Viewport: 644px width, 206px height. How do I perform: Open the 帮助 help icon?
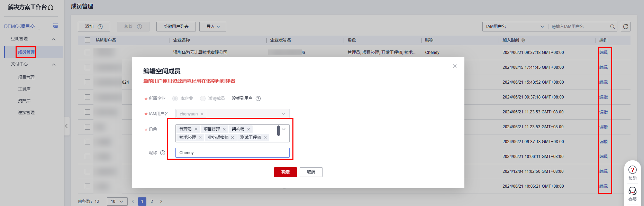pyautogui.click(x=633, y=170)
